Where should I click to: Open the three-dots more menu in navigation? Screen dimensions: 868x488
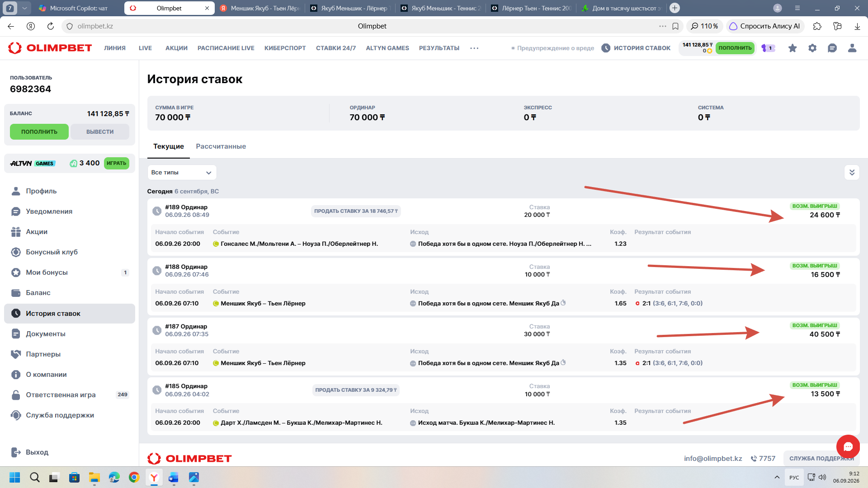pyautogui.click(x=474, y=48)
